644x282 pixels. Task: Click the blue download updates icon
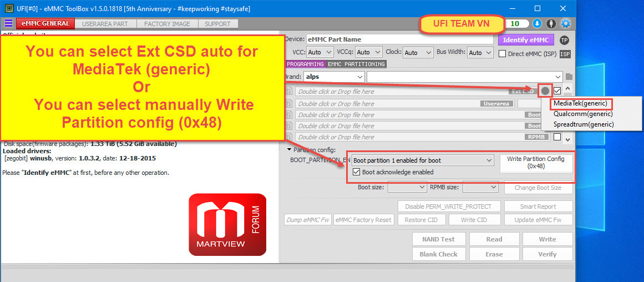coord(537,23)
